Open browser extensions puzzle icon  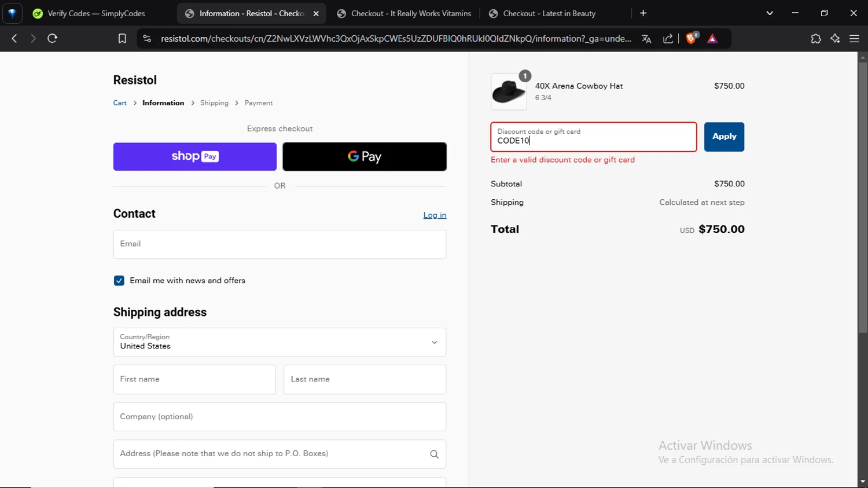(x=816, y=39)
